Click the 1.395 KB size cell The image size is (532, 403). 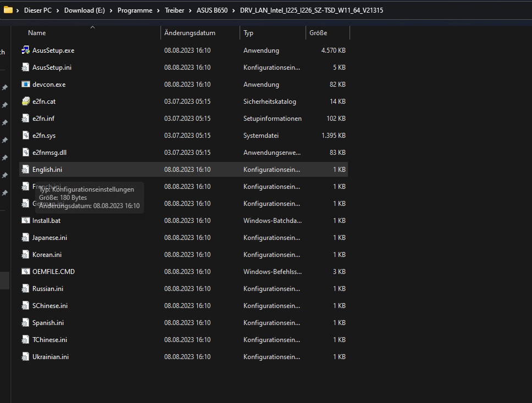click(333, 136)
